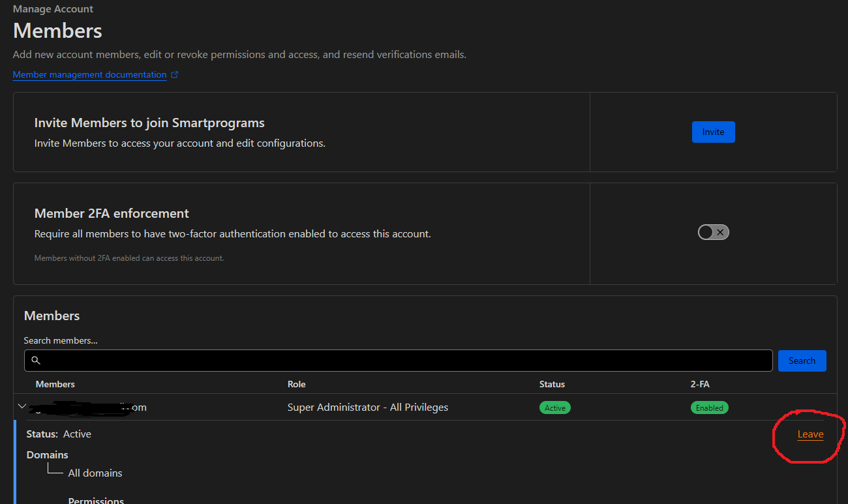Click the Members column header
Image resolution: width=848 pixels, height=504 pixels.
point(55,384)
